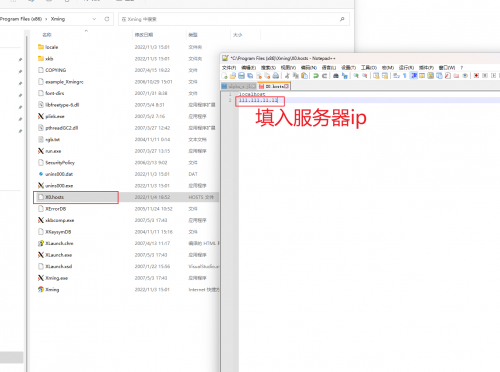
Task: Click the Xming breadcrumb in address bar
Action: (58, 19)
